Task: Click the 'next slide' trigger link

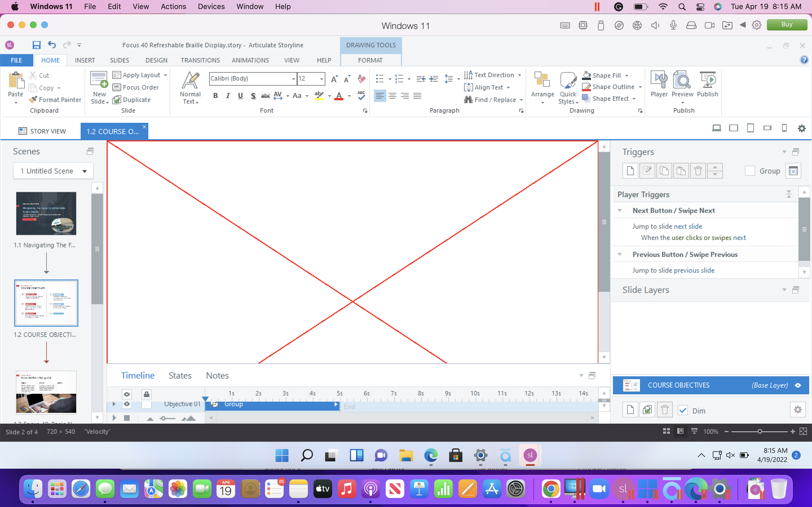Action: [x=688, y=226]
